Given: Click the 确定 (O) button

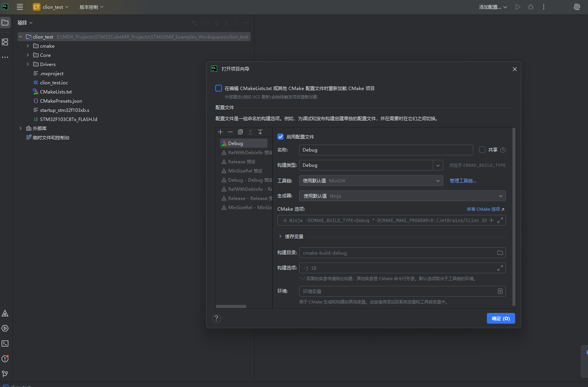Looking at the screenshot, I should 501,318.
